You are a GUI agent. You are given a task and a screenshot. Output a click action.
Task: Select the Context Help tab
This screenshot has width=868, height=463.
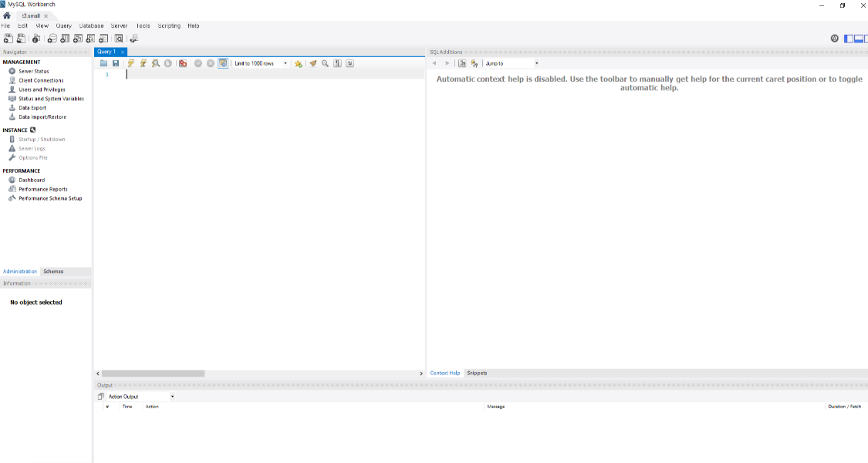pos(445,373)
